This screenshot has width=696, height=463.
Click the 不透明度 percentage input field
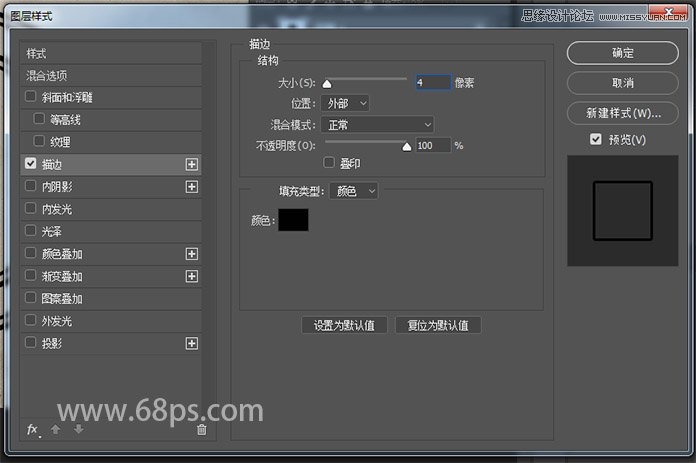tap(433, 146)
